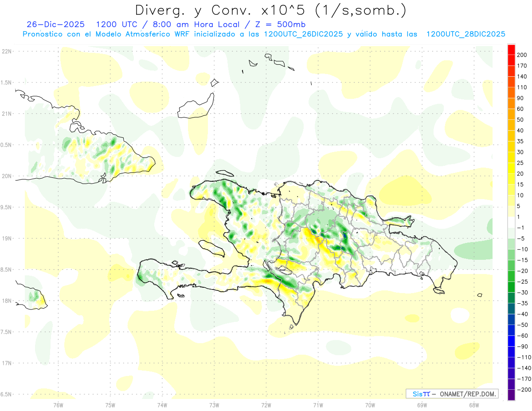Click the '76W' longitude label
The image size is (532, 411).
click(x=58, y=404)
